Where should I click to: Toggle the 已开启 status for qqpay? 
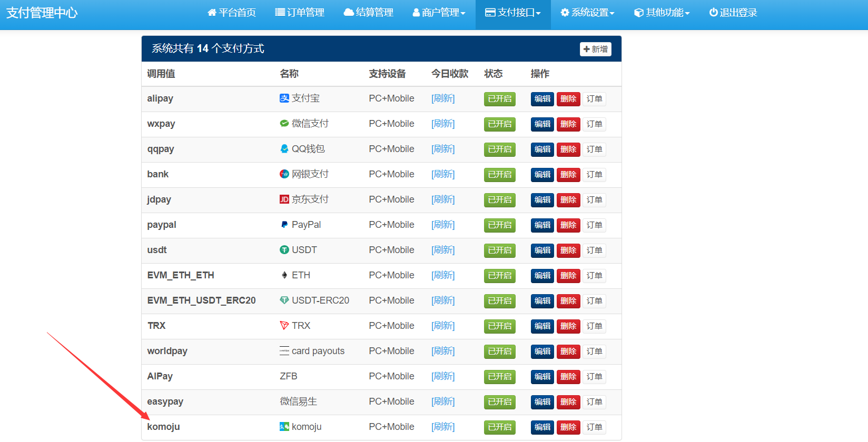(x=500, y=149)
